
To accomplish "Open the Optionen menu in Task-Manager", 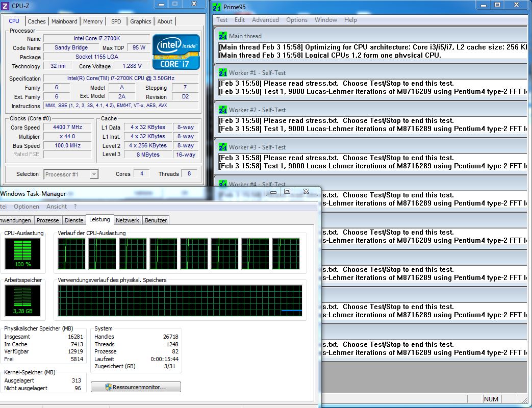I will (x=27, y=206).
